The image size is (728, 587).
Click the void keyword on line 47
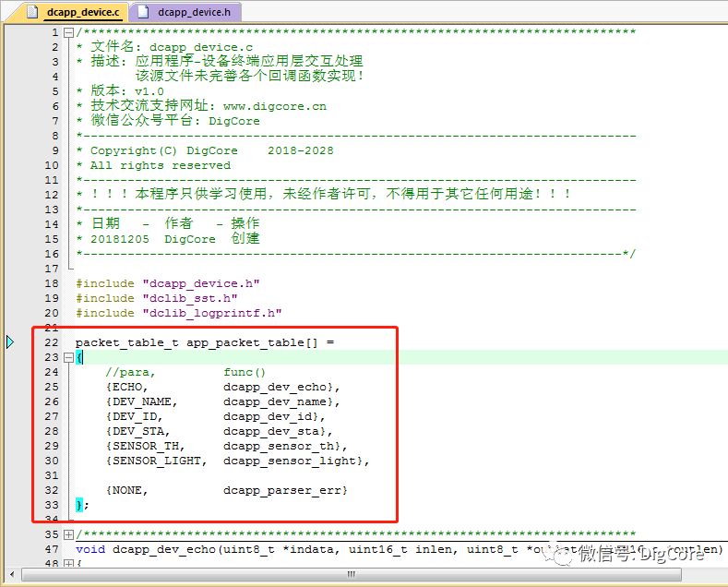point(90,549)
